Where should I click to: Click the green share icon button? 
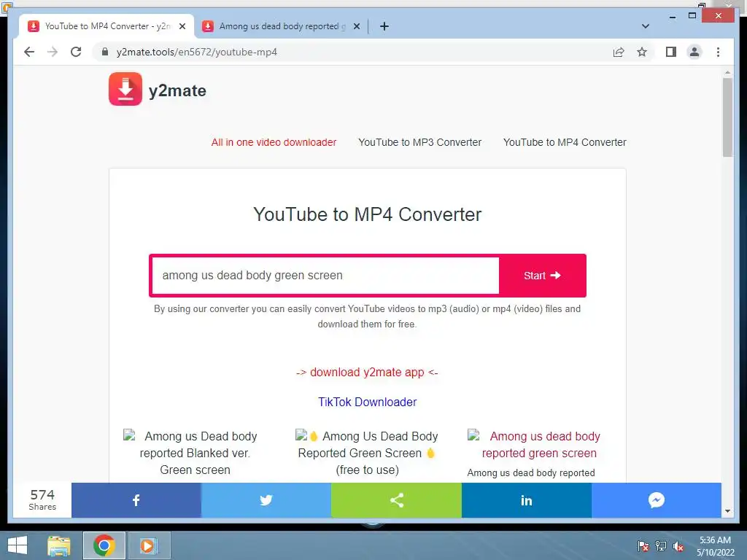pyautogui.click(x=396, y=500)
